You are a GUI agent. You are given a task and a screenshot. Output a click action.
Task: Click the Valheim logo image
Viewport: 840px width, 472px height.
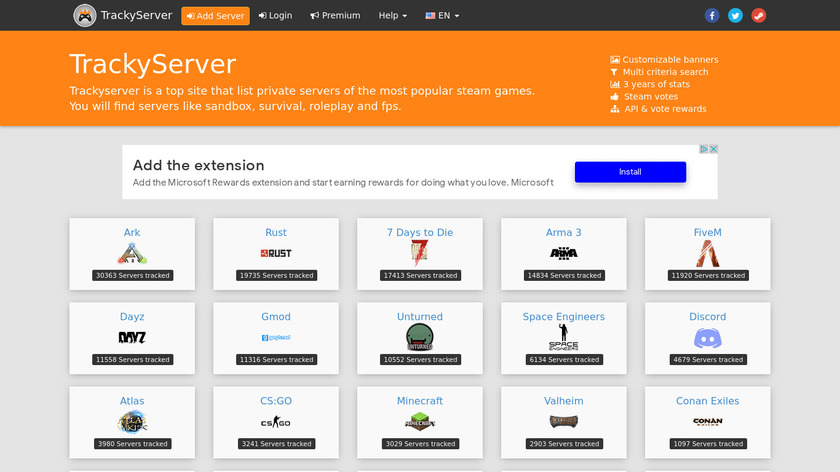pyautogui.click(x=564, y=422)
